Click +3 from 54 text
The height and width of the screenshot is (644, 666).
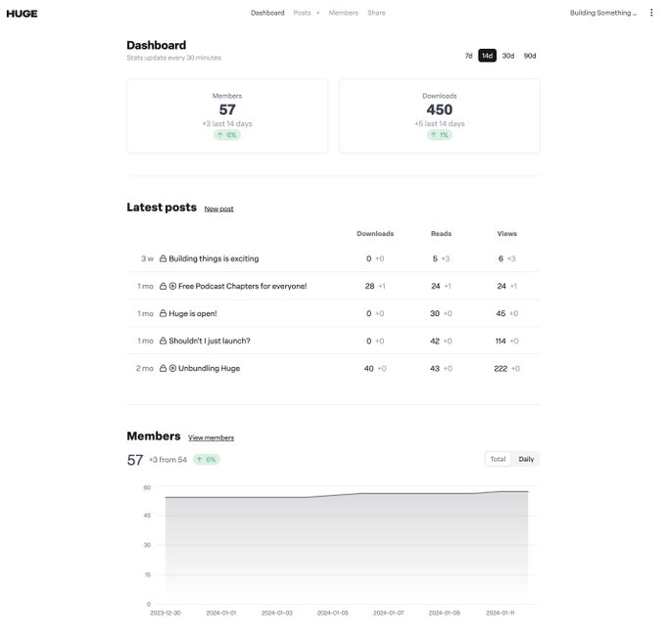click(x=167, y=460)
